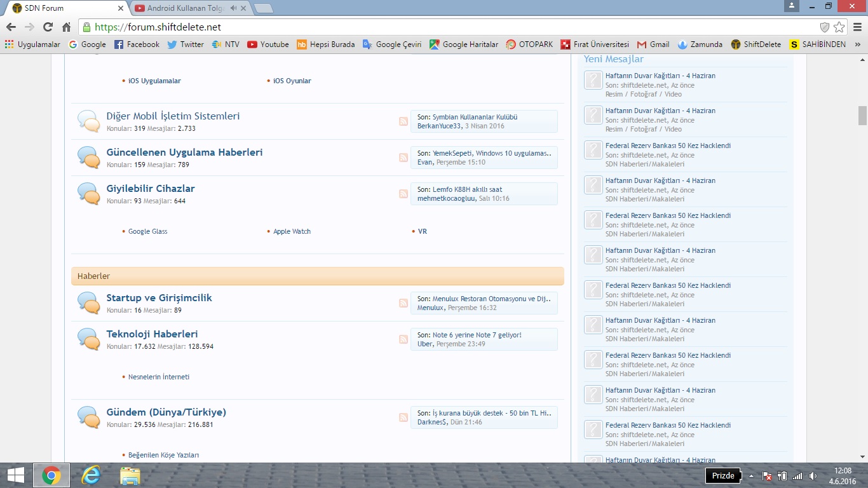Image resolution: width=868 pixels, height=488 pixels.
Task: Switch to the SDN Forum tab
Action: [67, 8]
